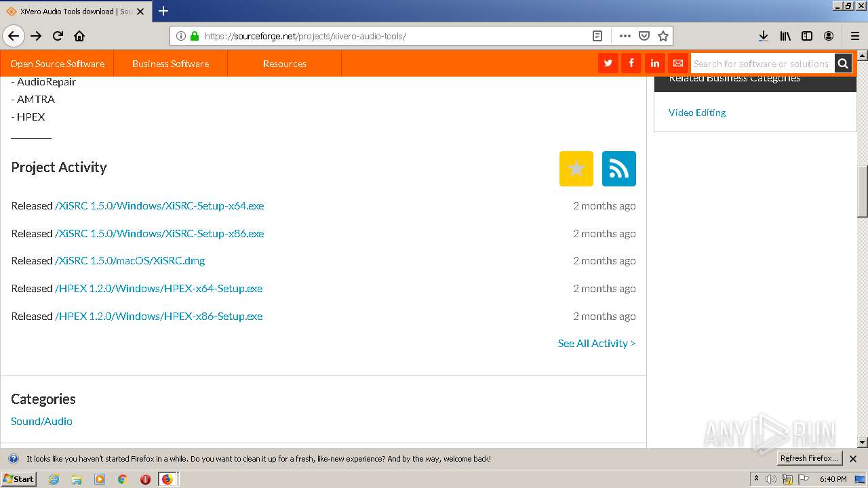This screenshot has width=868, height=488.
Task: Open the page actions three-dot menu
Action: click(625, 36)
